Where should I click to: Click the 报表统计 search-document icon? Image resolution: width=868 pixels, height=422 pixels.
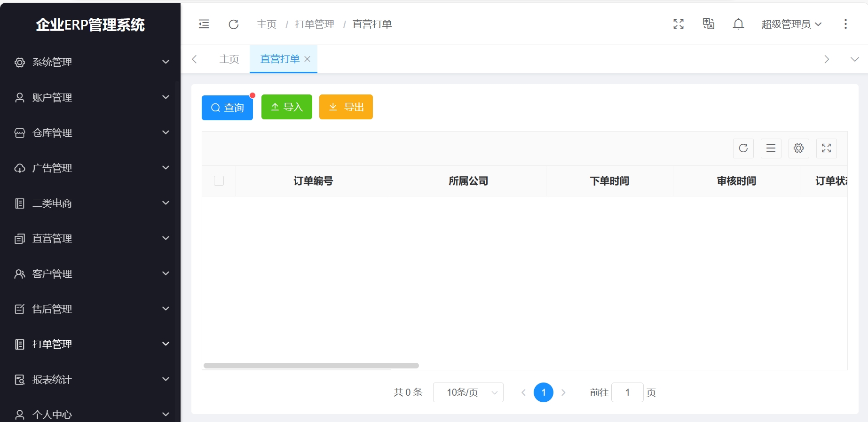20,380
